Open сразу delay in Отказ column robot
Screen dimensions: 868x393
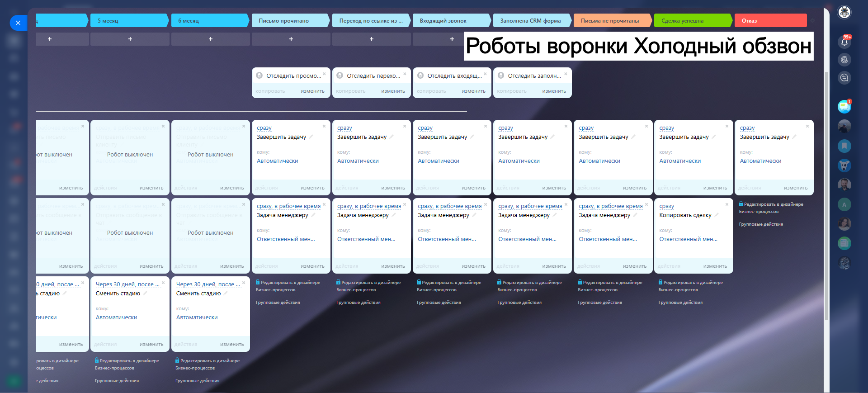pyautogui.click(x=747, y=128)
